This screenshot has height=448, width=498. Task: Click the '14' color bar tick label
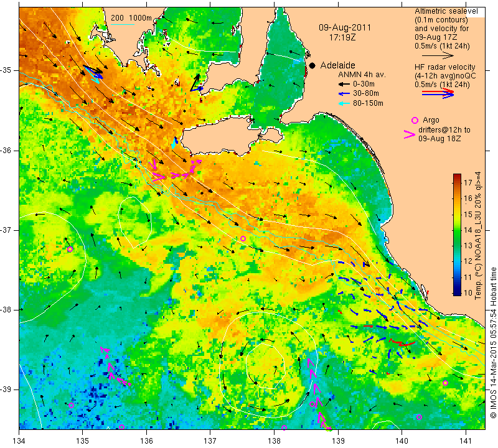pyautogui.click(x=468, y=230)
